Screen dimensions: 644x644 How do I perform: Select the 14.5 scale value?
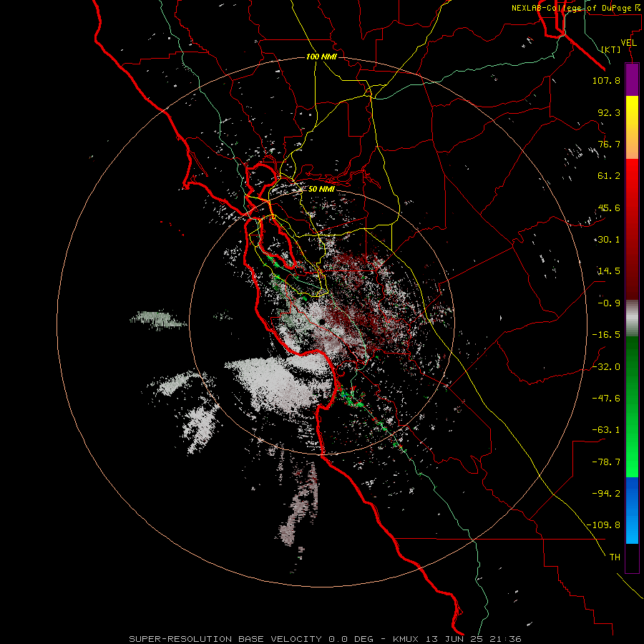(x=609, y=271)
